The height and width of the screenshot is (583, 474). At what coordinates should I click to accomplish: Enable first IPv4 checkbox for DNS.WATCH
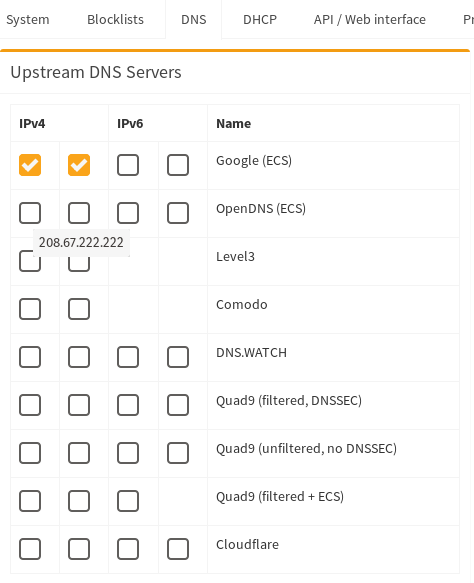30,357
